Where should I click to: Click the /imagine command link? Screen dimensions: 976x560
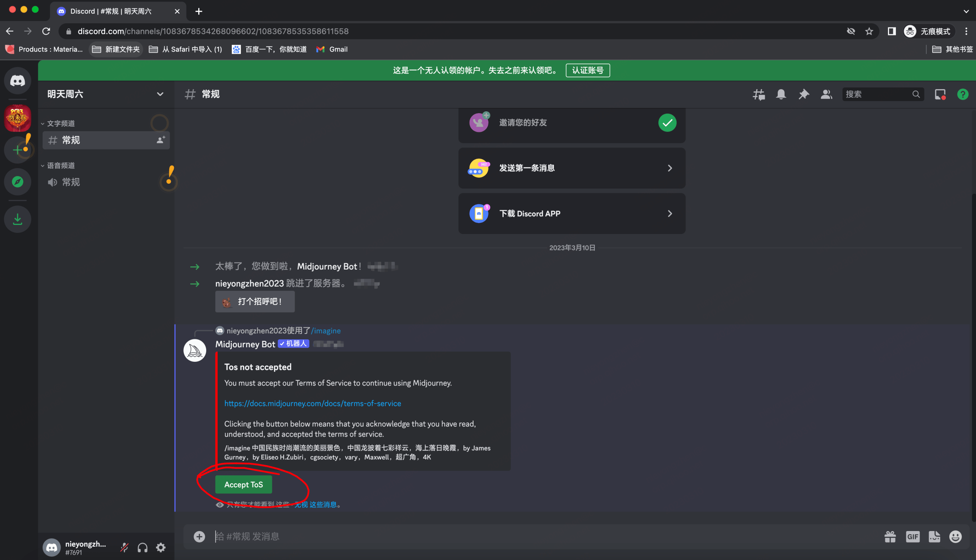pos(326,331)
